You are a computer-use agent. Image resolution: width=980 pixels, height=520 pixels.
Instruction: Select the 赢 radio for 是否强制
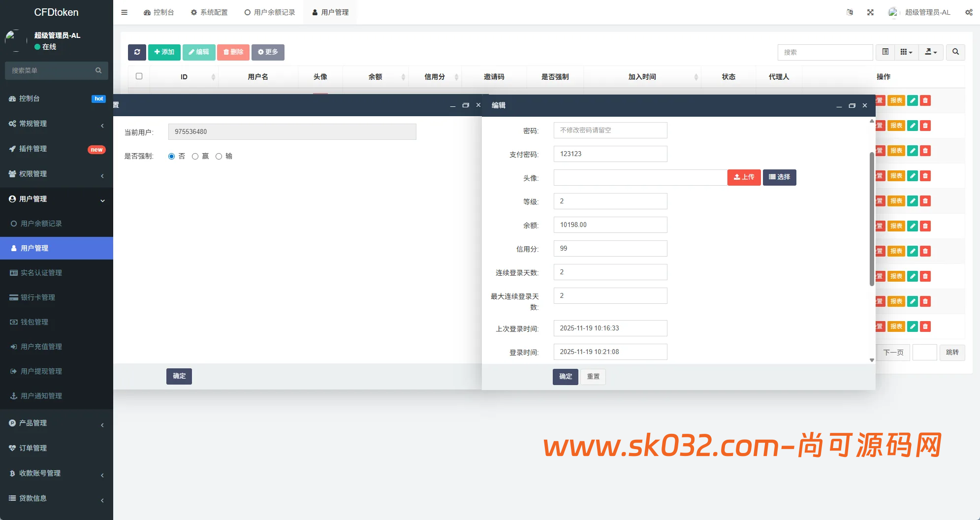point(195,156)
